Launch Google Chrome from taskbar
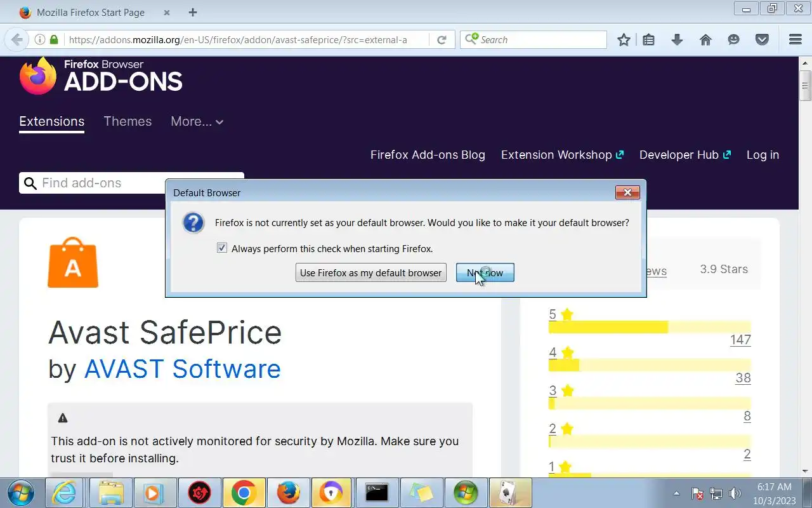 tap(244, 493)
